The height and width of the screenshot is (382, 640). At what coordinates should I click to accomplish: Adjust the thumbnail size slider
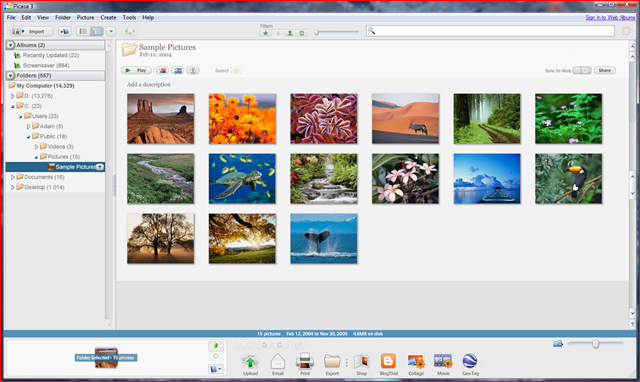pyautogui.click(x=596, y=344)
